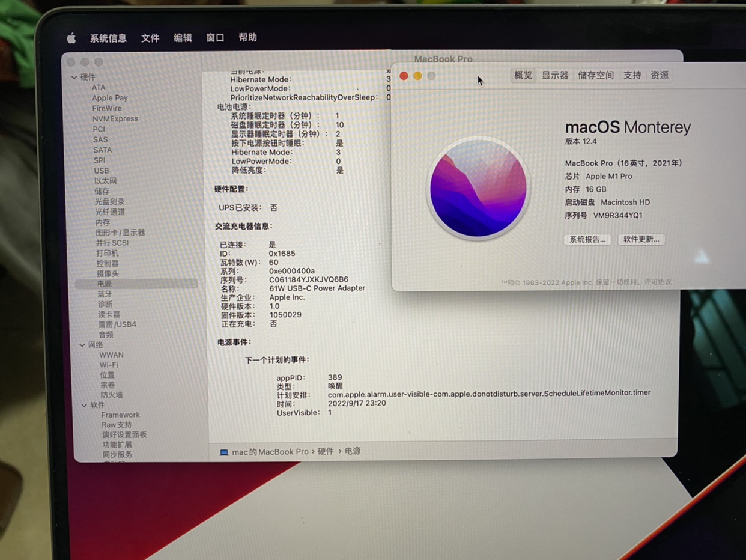Open the 许可协议 link

click(x=658, y=282)
